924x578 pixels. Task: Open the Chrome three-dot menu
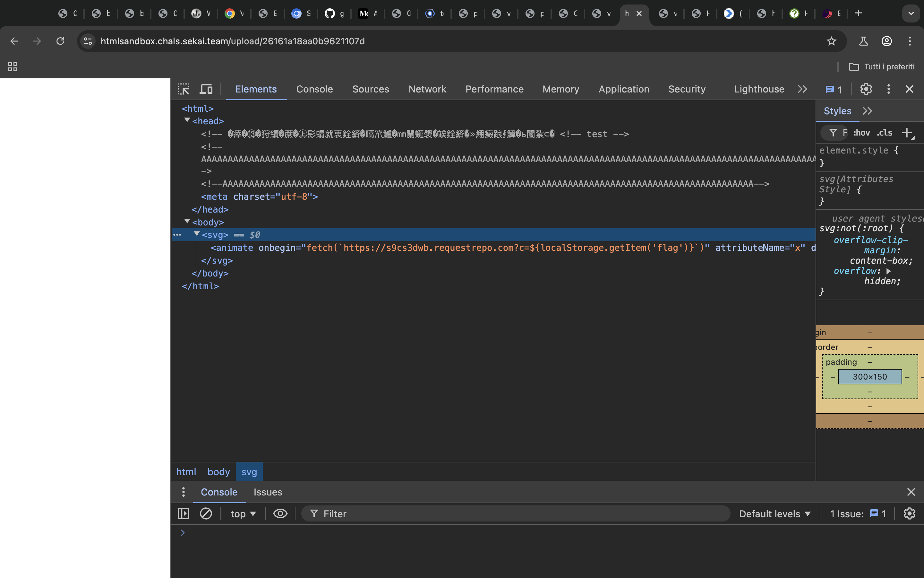pyautogui.click(x=910, y=41)
